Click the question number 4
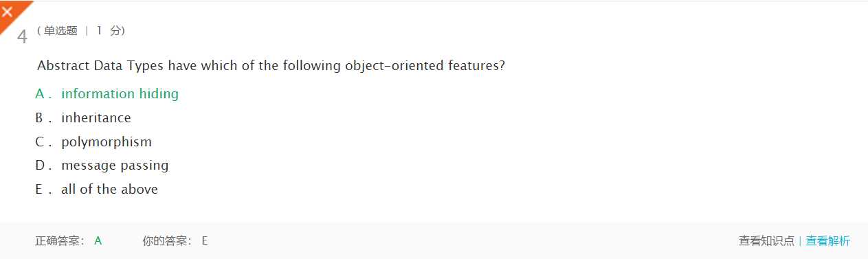 [x=22, y=36]
